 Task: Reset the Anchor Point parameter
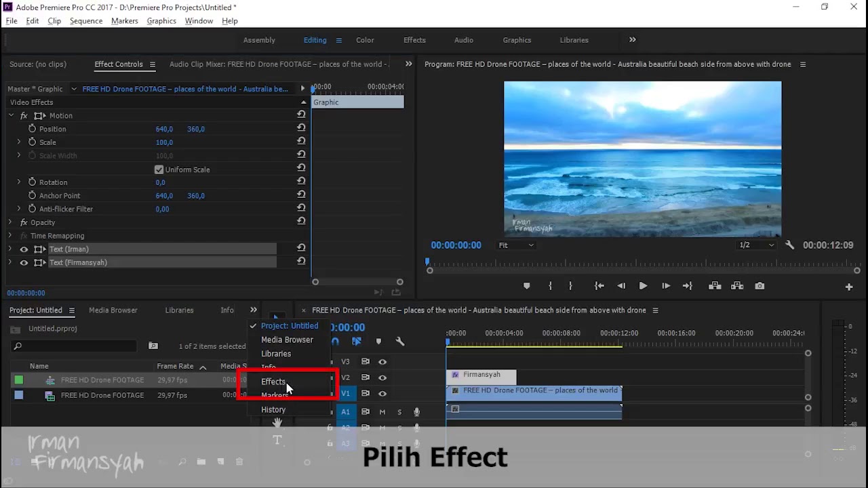[301, 195]
